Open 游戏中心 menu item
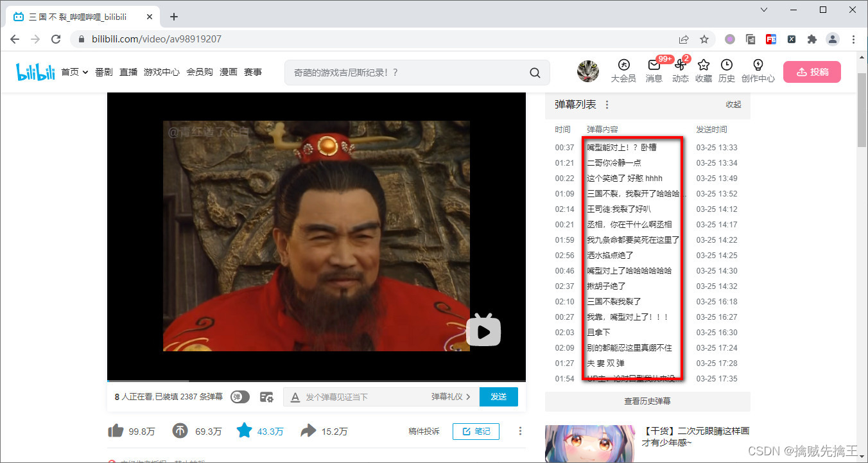This screenshot has height=463, width=868. coord(162,72)
